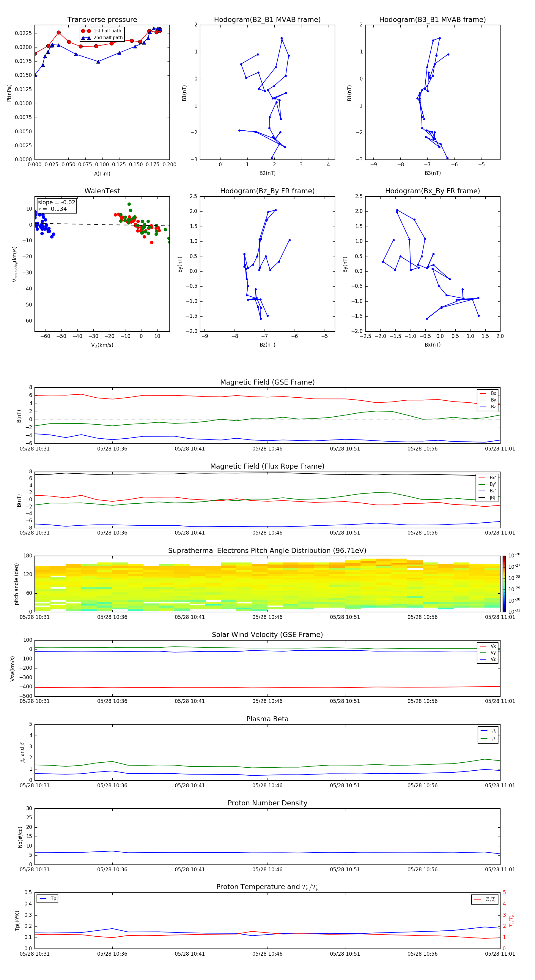The image size is (535, 980).
Task: Click the 'Hodogram(Bx_By FR frame)' title
Action: [432, 191]
